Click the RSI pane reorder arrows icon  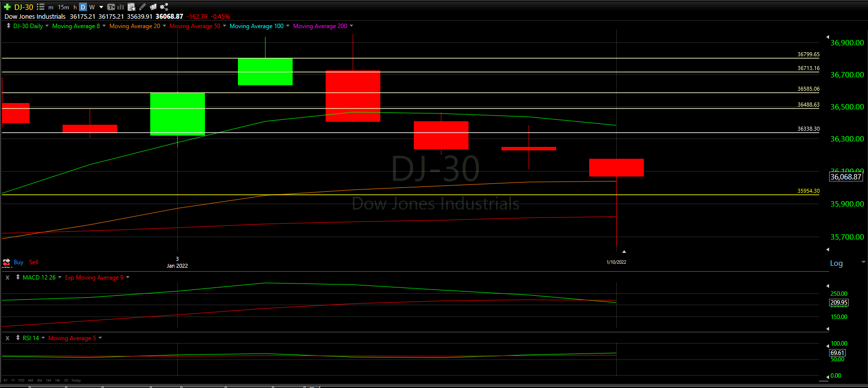(18, 338)
